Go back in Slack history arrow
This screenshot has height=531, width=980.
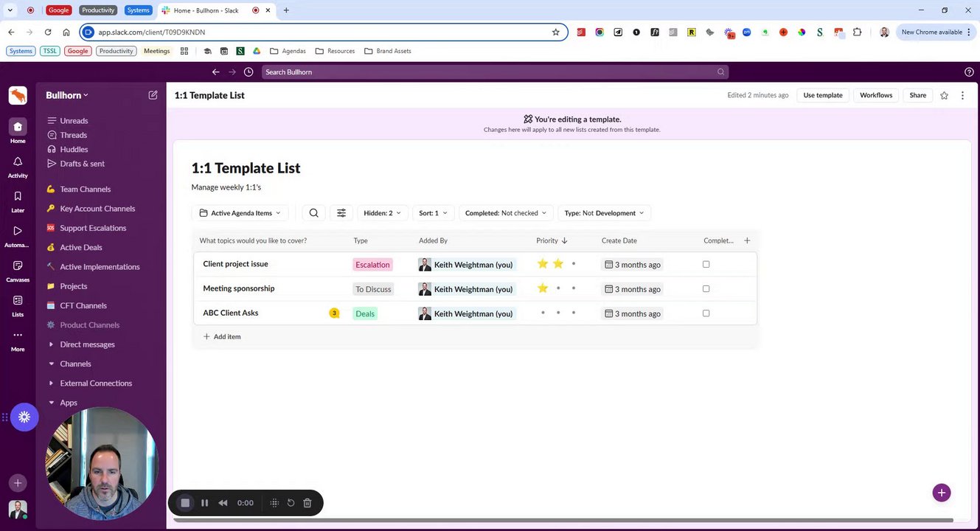pyautogui.click(x=215, y=72)
